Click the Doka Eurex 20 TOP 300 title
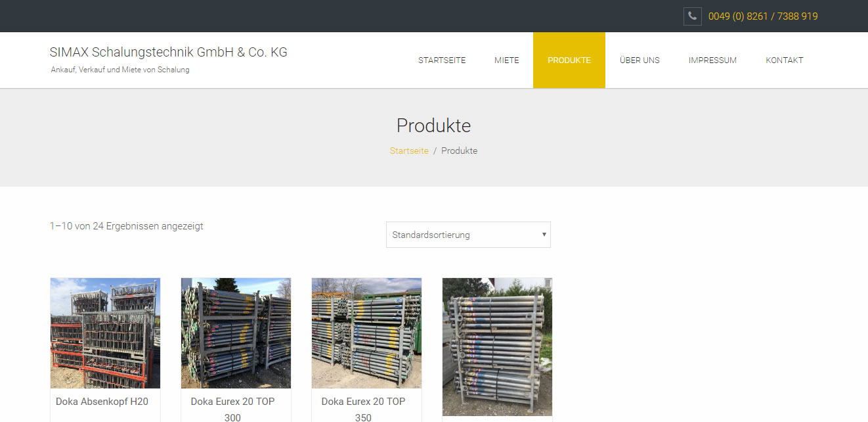Image resolution: width=868 pixels, height=422 pixels. pyautogui.click(x=232, y=410)
